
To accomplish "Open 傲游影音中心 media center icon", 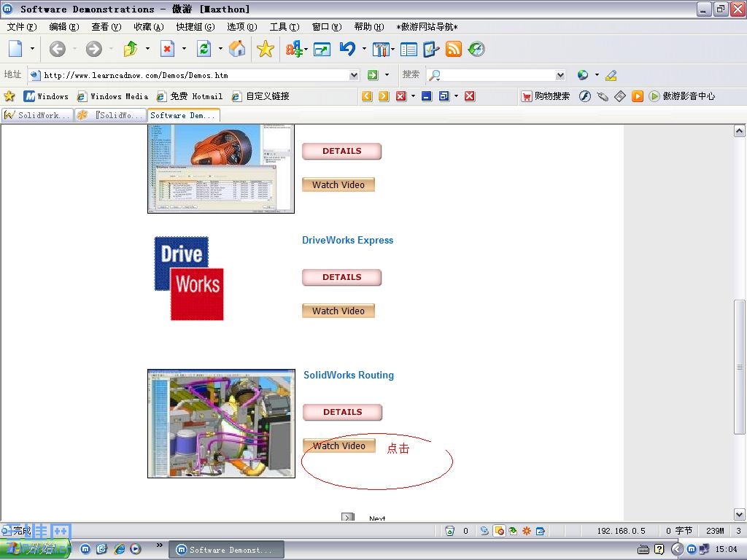I will coord(684,96).
